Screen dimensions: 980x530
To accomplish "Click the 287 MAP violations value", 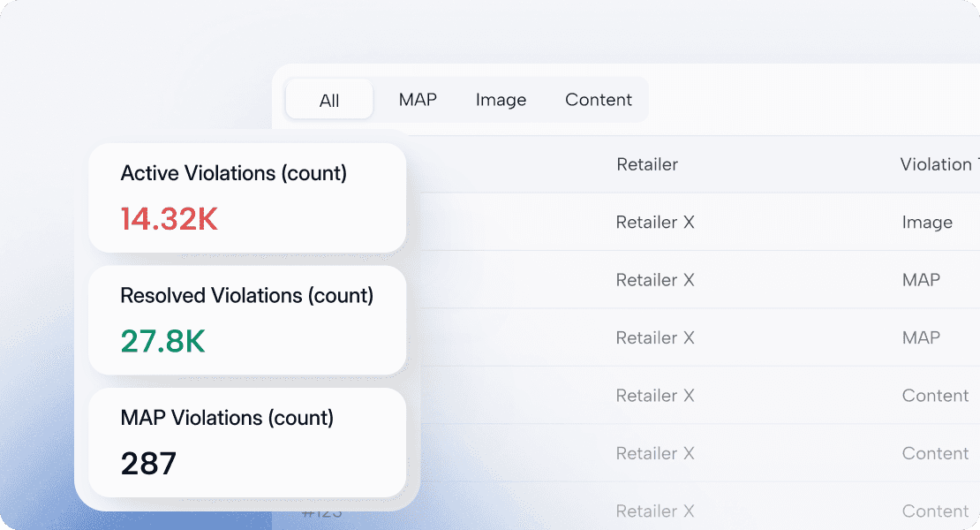I will [x=148, y=464].
